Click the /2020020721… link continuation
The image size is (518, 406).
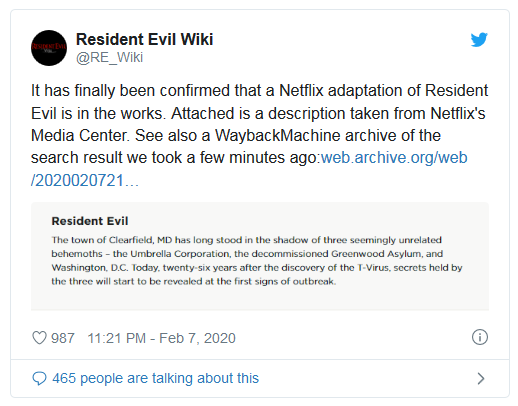(85, 181)
